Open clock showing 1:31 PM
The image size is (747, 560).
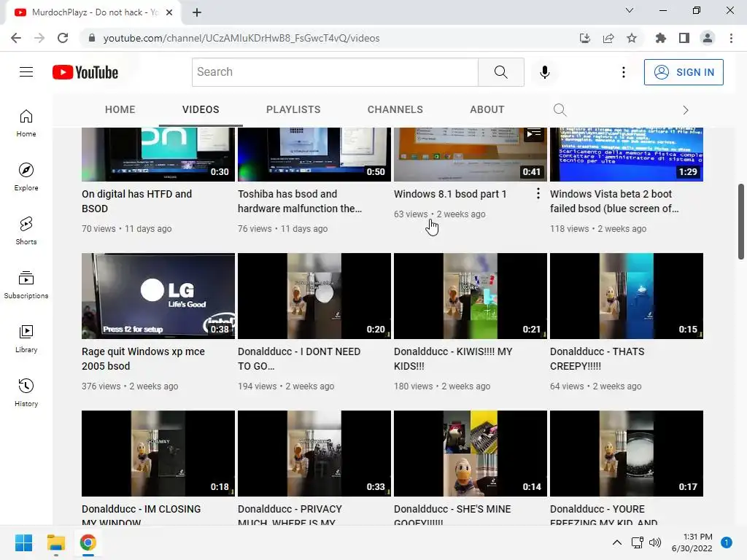tap(692, 542)
